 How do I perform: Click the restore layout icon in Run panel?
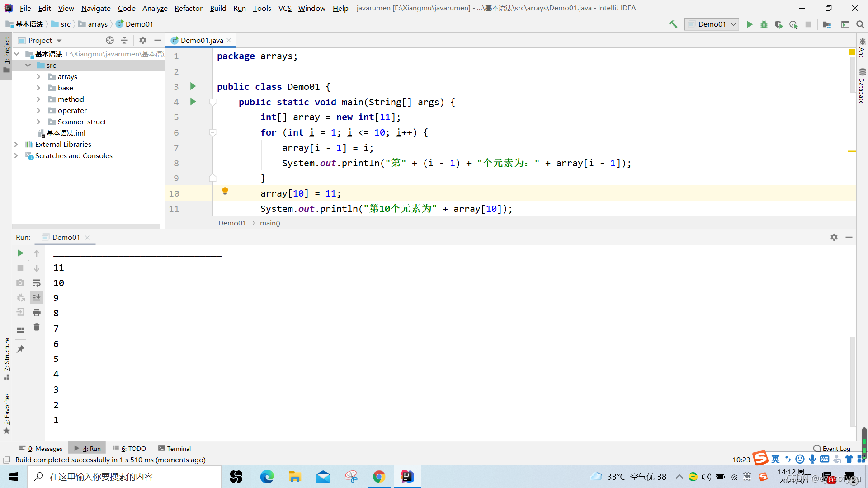pyautogui.click(x=20, y=330)
